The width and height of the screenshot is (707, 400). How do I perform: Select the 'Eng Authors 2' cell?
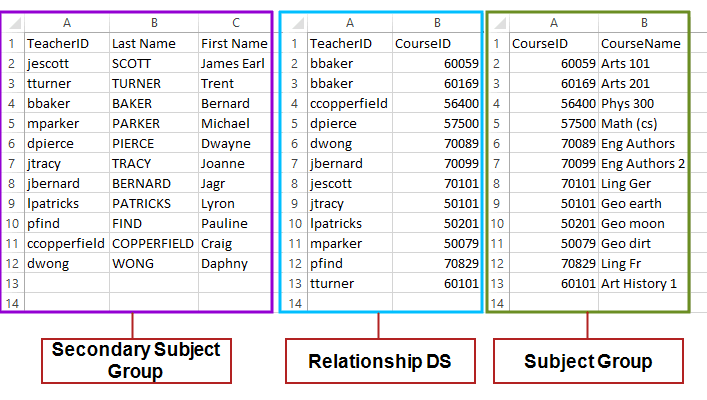pyautogui.click(x=643, y=163)
